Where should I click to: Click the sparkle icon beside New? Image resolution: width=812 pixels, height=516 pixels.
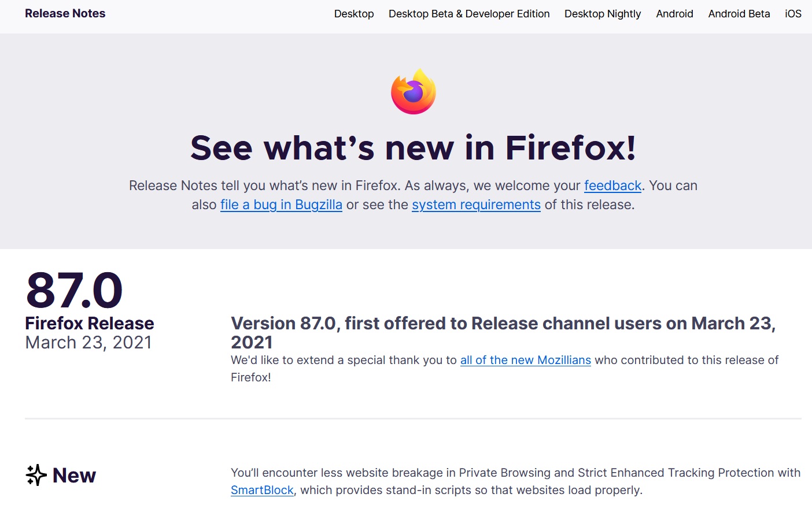[x=36, y=475]
